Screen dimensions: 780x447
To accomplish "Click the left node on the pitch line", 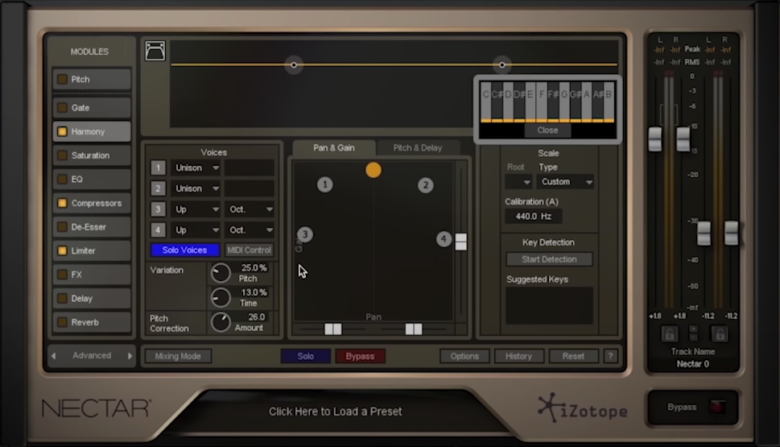I will pyautogui.click(x=293, y=65).
